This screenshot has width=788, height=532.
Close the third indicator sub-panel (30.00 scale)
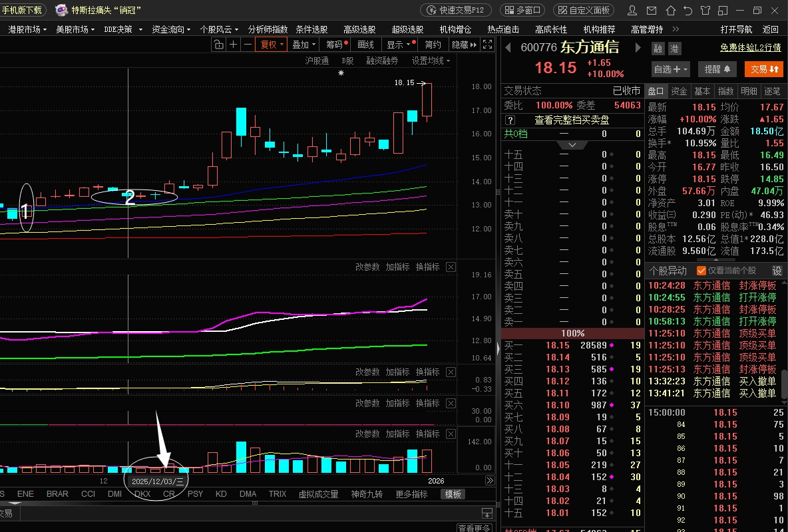[451, 404]
